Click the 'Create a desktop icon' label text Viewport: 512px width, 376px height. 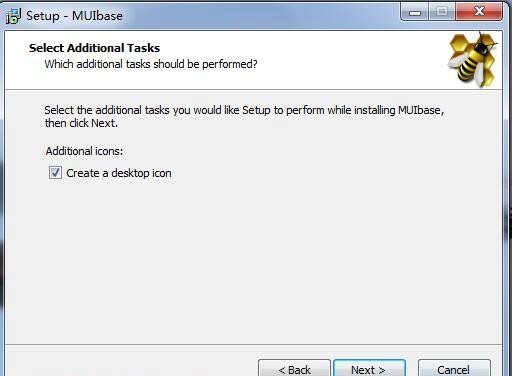[x=119, y=173]
